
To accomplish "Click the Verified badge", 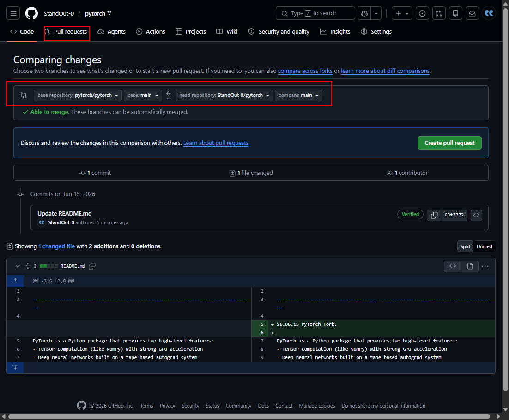I will [x=410, y=214].
